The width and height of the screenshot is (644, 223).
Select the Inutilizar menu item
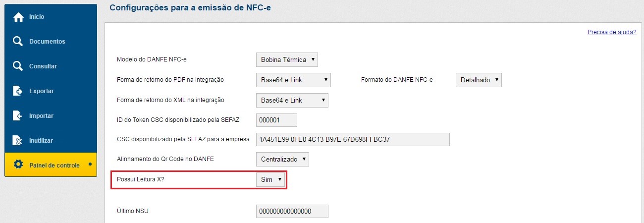(x=41, y=141)
